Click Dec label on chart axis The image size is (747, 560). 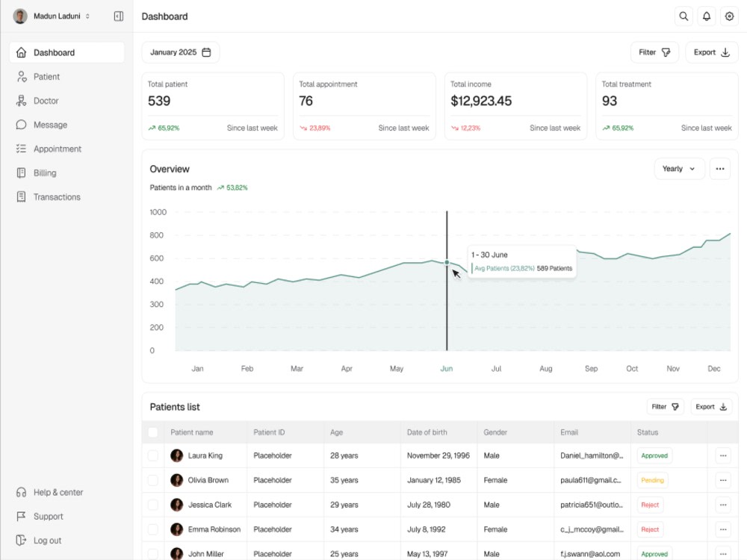coord(713,369)
